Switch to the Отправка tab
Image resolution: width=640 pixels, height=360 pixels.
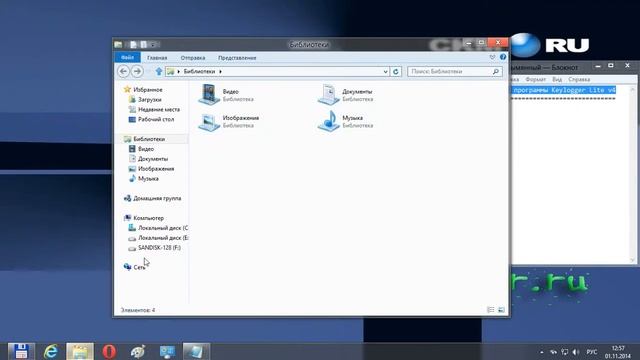193,58
